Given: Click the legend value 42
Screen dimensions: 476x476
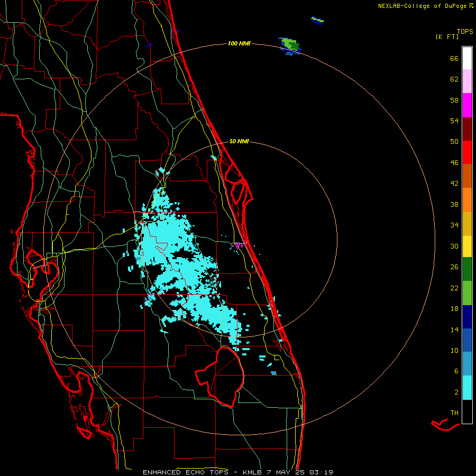Looking at the screenshot, I should point(454,184).
